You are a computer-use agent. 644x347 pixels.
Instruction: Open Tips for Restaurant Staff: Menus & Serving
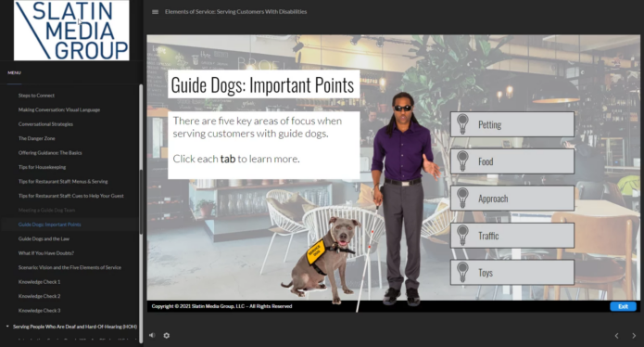63,181
